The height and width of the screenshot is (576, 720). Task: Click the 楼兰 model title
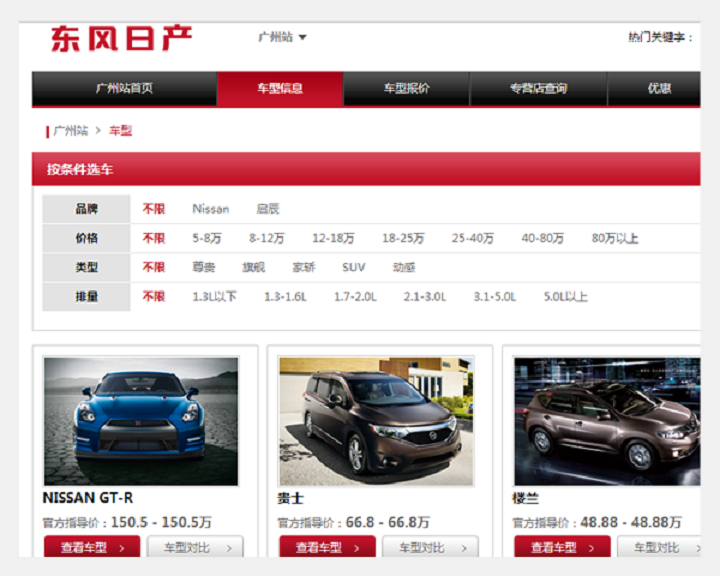click(x=525, y=498)
